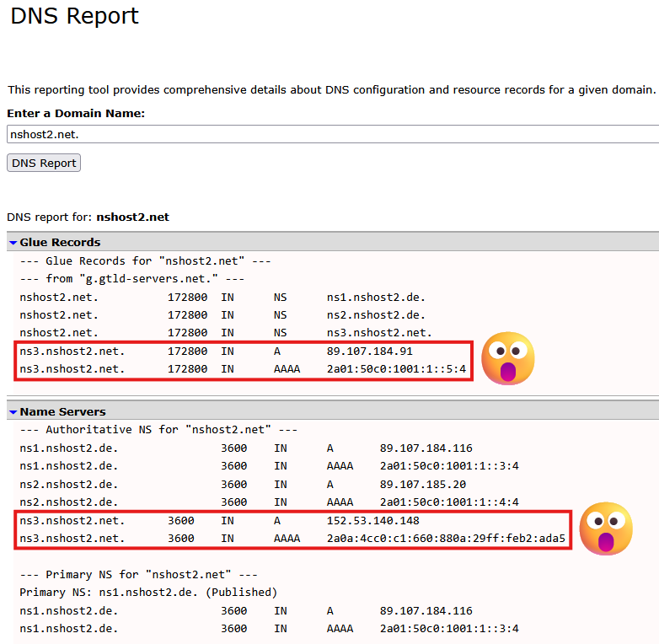Click the Primary NS: ns1.nshost2.de. (Published) line
The width and height of the screenshot is (659, 644).
point(148,593)
